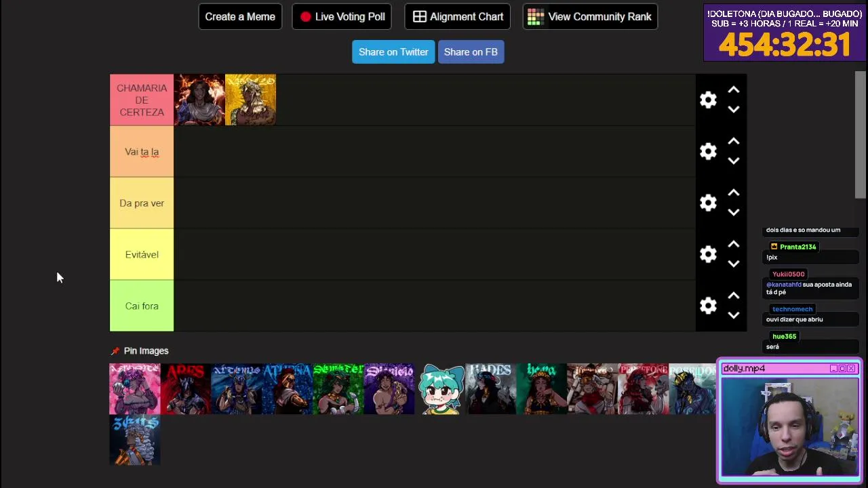Click the !pix chat message

(x=772, y=258)
